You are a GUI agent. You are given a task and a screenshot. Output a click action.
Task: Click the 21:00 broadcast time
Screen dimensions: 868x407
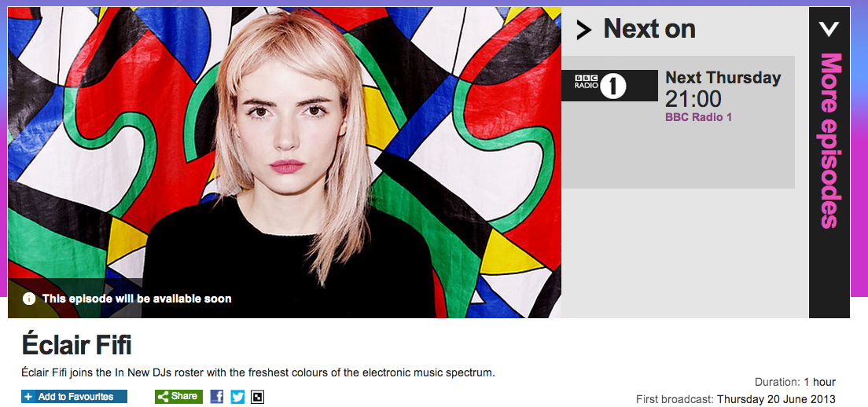click(x=693, y=100)
